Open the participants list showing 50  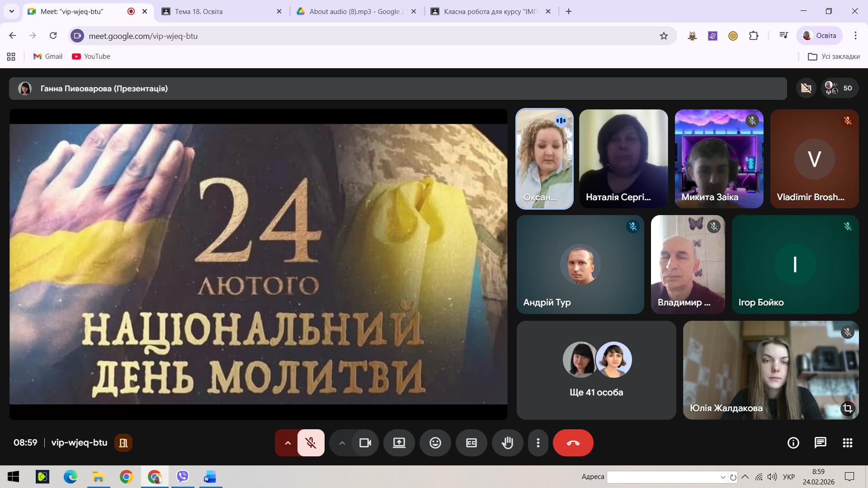tap(839, 88)
